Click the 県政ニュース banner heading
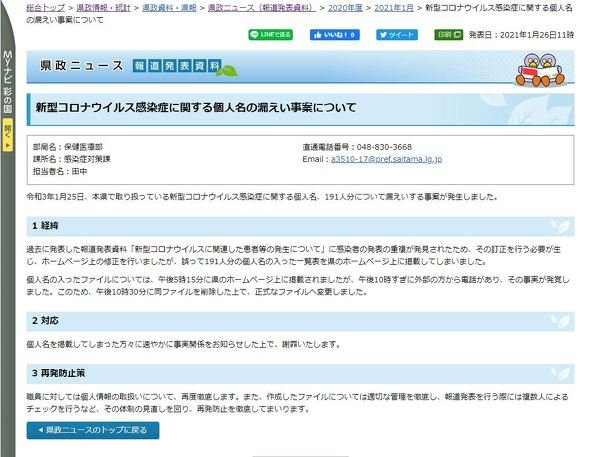 [x=82, y=65]
